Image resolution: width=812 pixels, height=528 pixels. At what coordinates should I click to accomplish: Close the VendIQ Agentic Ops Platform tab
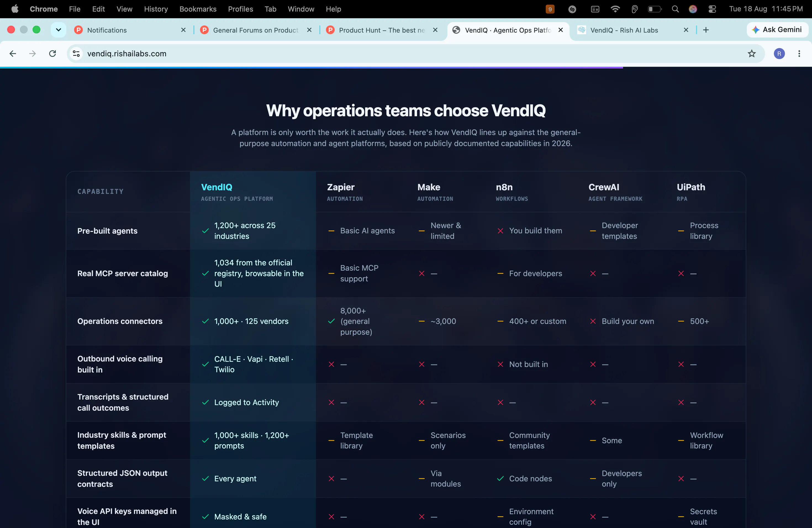pos(561,30)
